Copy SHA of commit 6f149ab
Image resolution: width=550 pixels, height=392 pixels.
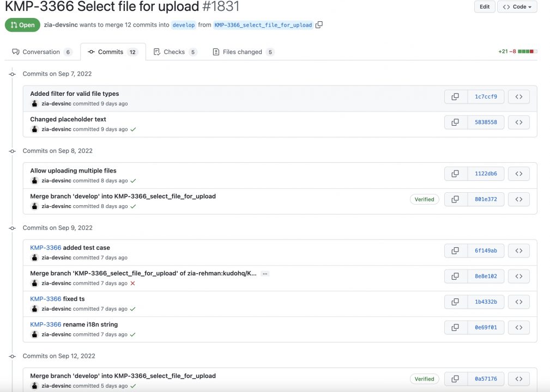[x=455, y=250]
